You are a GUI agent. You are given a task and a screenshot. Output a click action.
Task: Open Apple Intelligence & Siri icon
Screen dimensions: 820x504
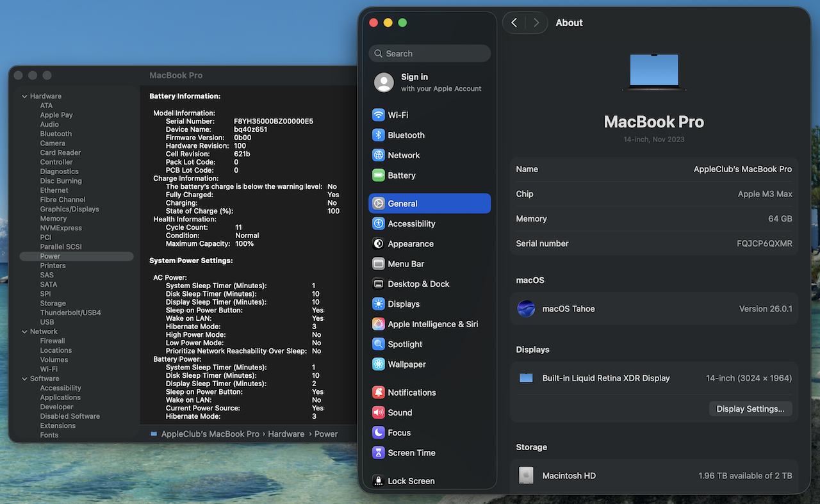pos(379,324)
